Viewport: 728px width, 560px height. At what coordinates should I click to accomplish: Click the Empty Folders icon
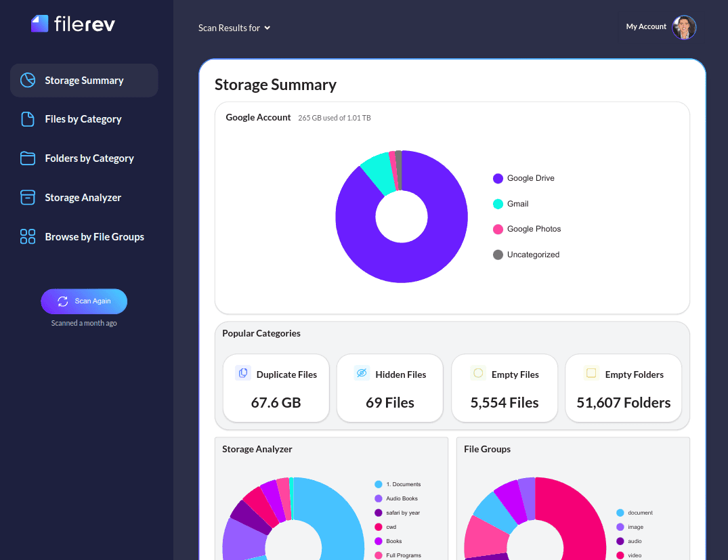tap(591, 372)
